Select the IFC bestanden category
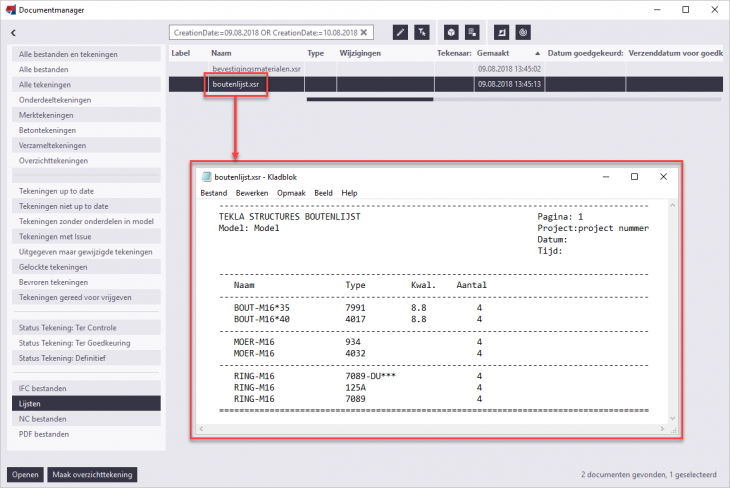Image resolution: width=730 pixels, height=488 pixels. [x=43, y=387]
